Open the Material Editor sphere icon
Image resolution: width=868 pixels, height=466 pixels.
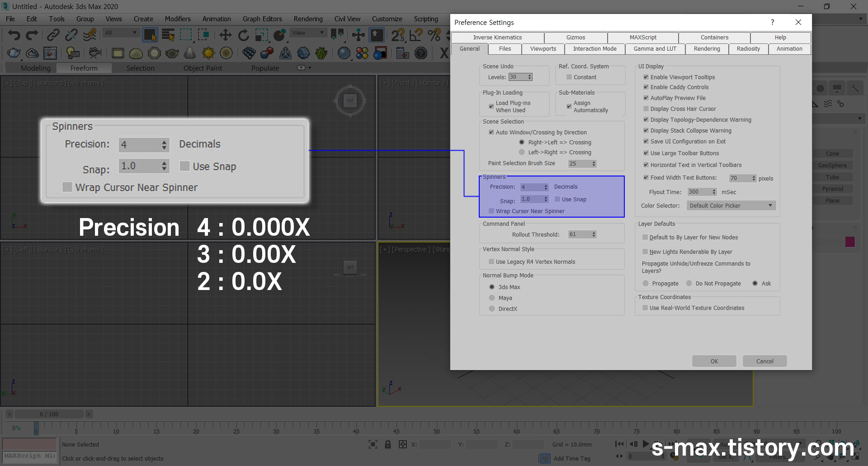pos(344,53)
